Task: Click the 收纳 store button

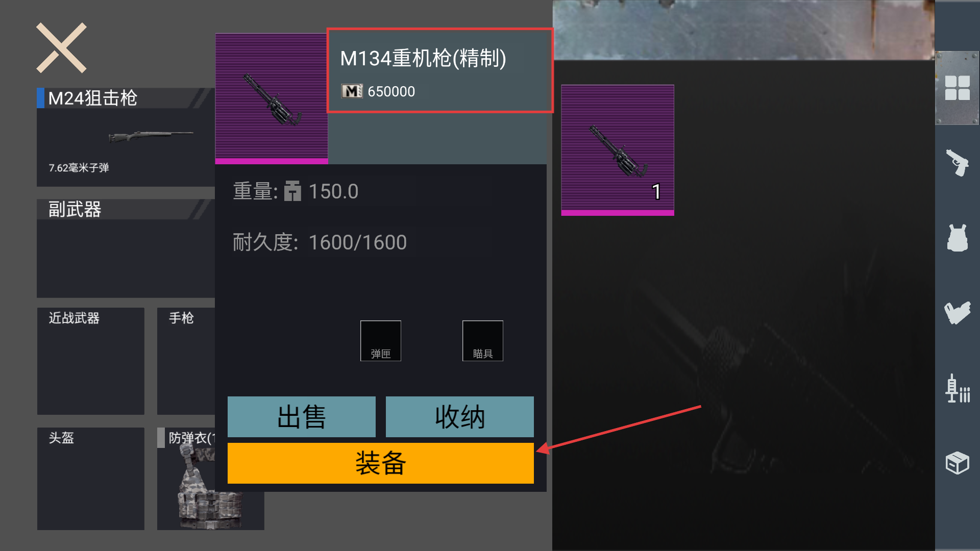Action: point(459,417)
